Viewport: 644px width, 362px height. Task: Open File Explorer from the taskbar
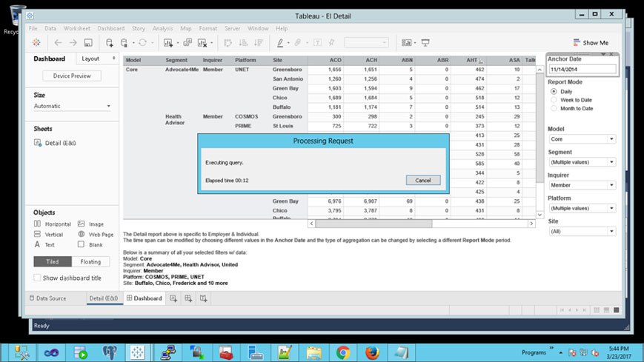(313, 352)
